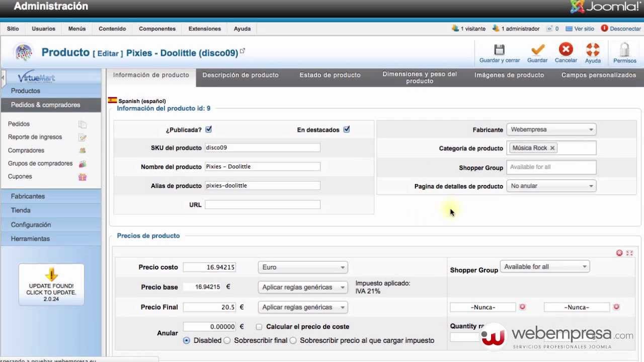This screenshot has width=644, height=362.
Task: Click the Ver sitio link
Action: click(x=584, y=29)
